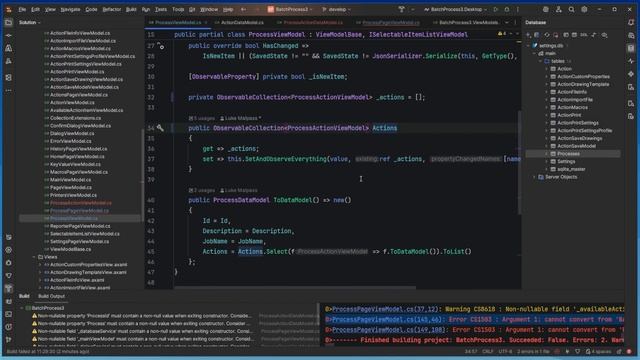Open the Search Everywhere magnifier icon

571,9
